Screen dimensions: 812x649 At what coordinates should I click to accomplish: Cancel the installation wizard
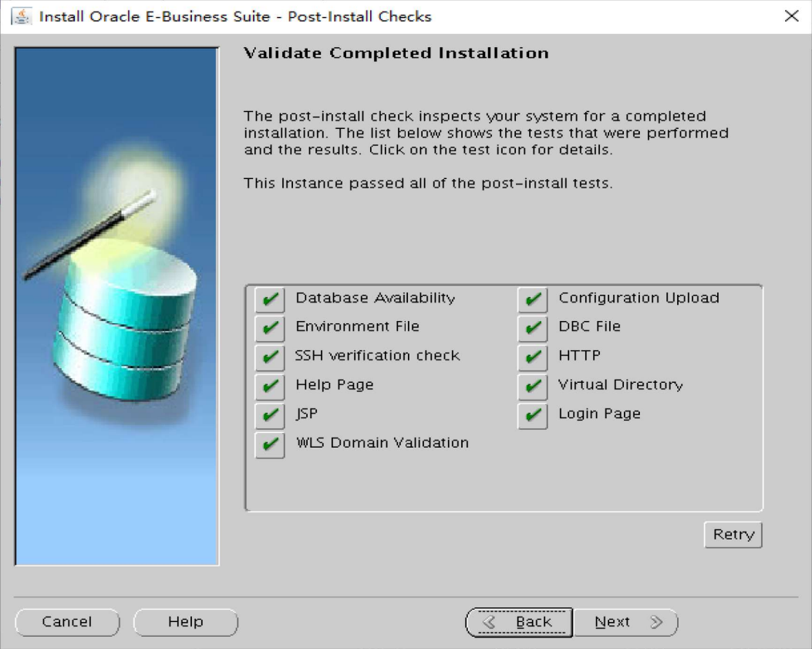67,622
